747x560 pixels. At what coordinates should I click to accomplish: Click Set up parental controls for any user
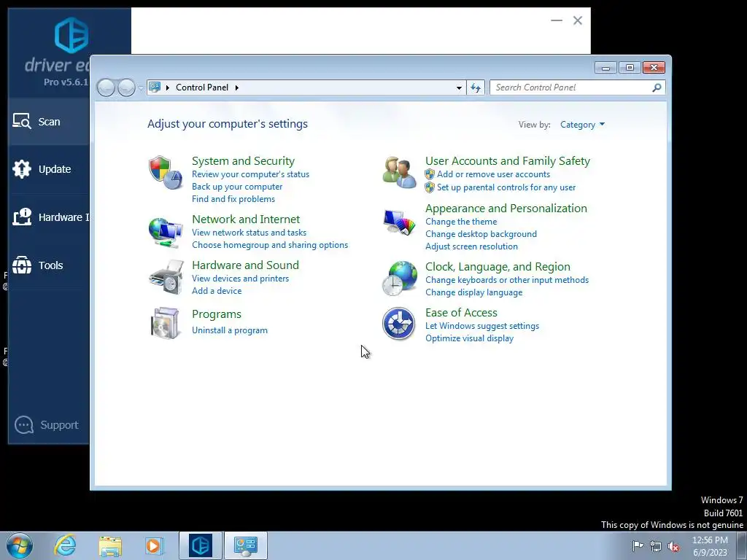[506, 187]
